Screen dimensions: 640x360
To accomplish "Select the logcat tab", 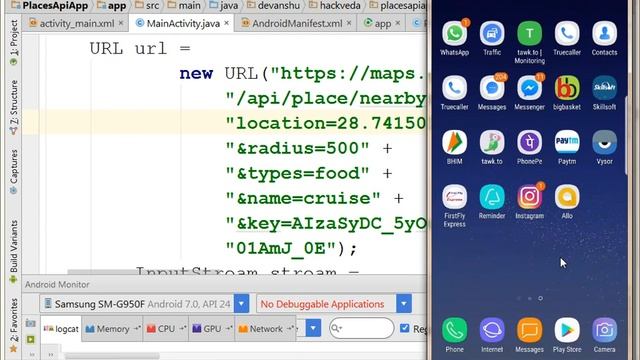I will (x=61, y=329).
